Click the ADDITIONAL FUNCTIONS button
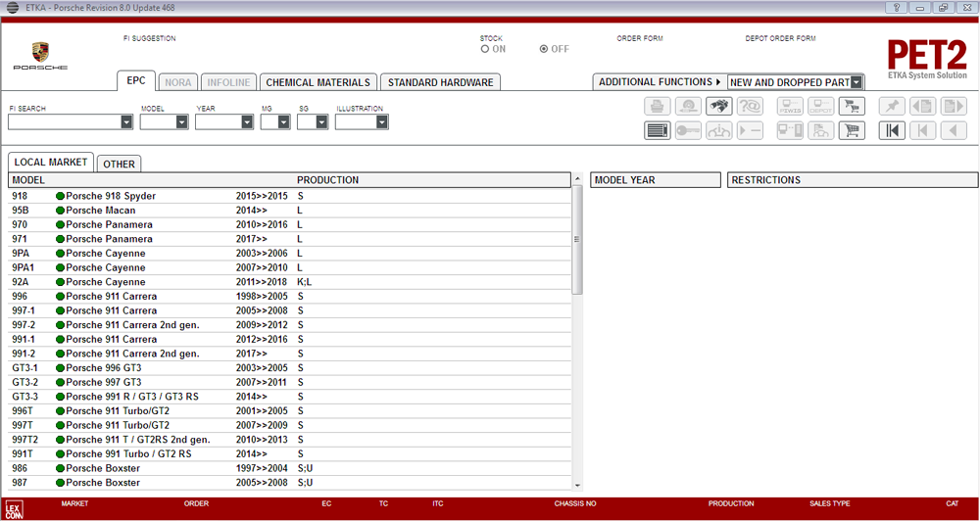 (x=660, y=82)
